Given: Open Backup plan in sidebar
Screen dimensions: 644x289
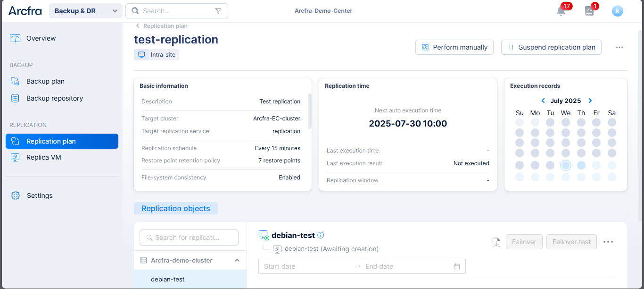Looking at the screenshot, I should (x=45, y=81).
